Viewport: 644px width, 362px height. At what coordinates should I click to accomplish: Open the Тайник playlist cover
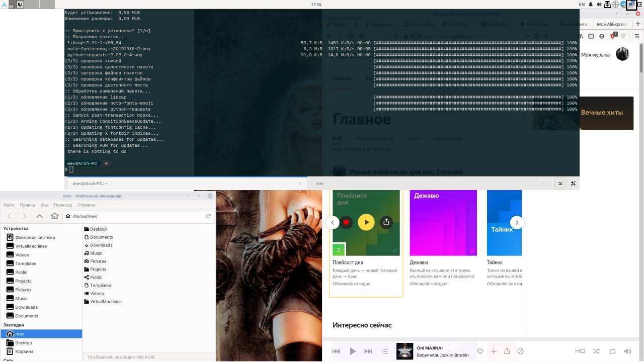504,223
